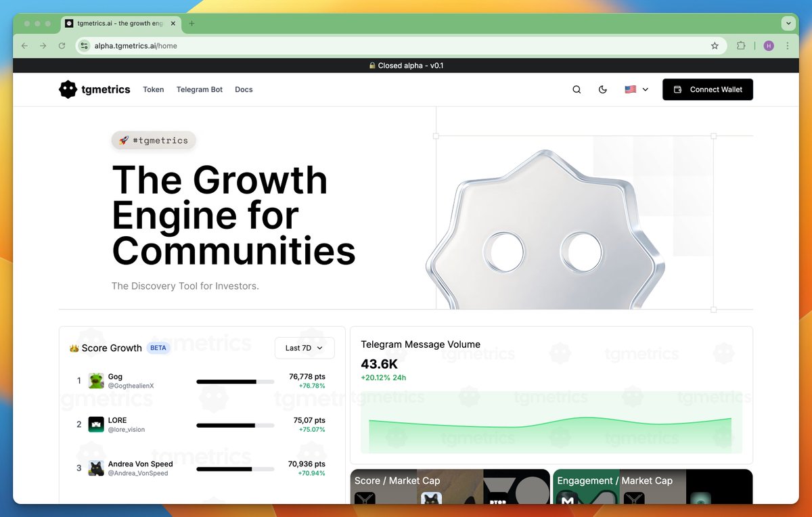
Task: Click the BETA badge
Action: coord(158,348)
